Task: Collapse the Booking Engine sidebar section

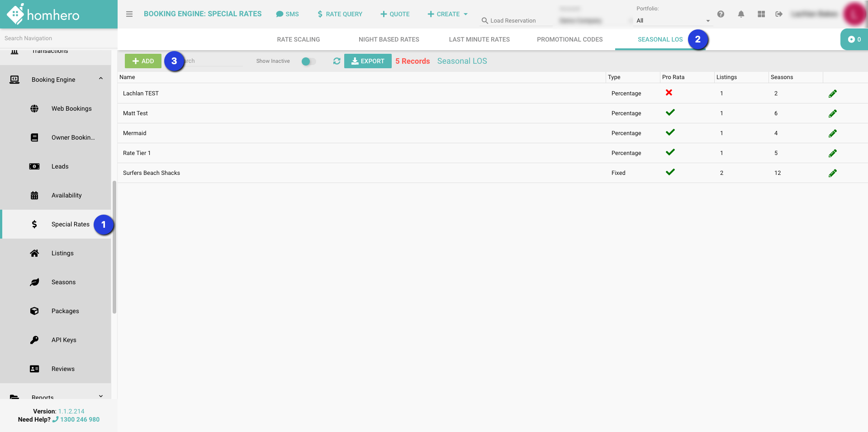Action: coord(100,79)
